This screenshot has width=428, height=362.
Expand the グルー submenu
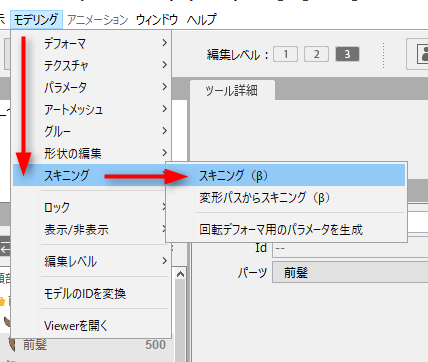[92, 131]
